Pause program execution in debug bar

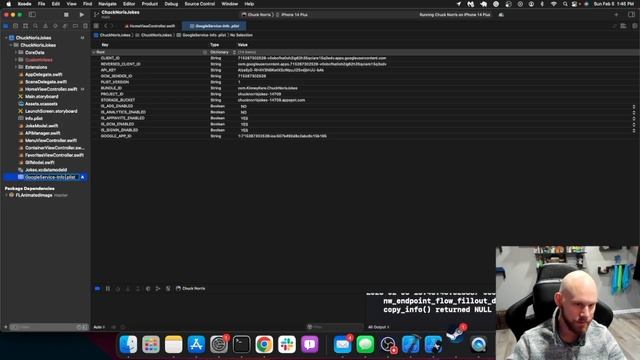108,289
